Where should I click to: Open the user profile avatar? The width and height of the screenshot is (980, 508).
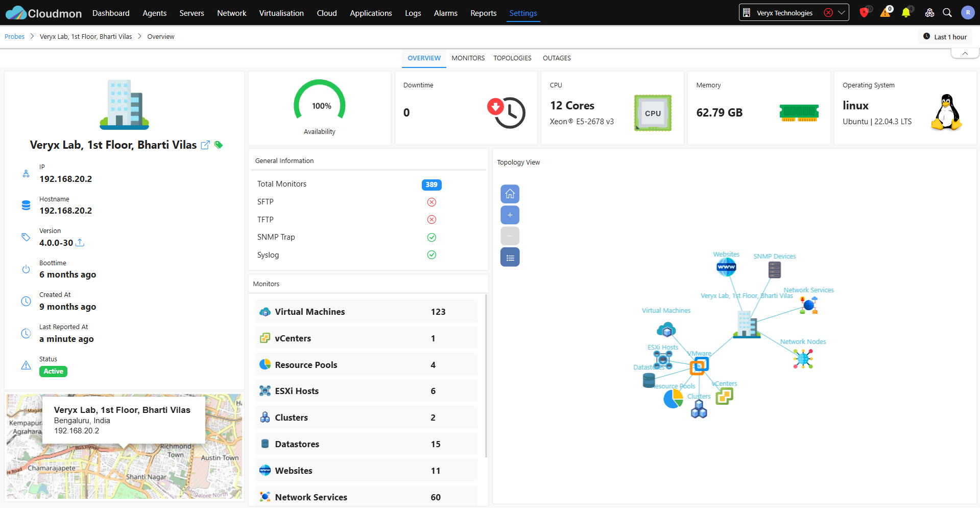[968, 13]
